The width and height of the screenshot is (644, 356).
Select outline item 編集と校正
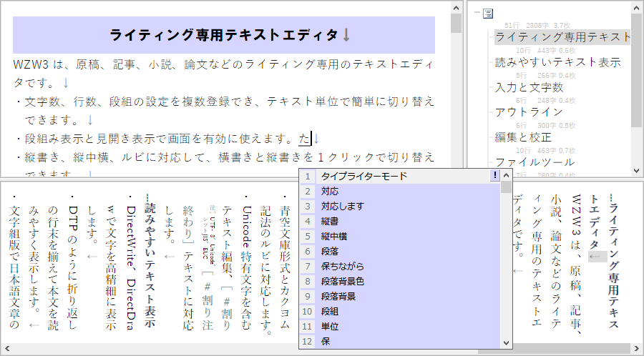(523, 137)
